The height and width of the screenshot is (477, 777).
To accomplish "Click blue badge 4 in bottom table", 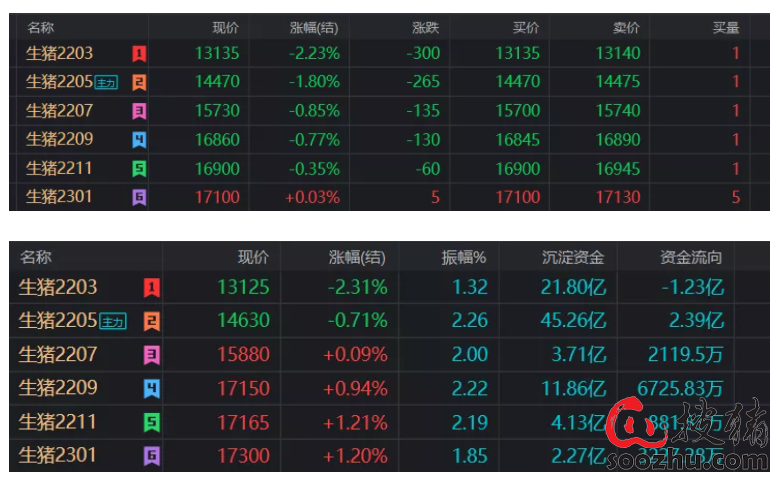I will tap(152, 388).
